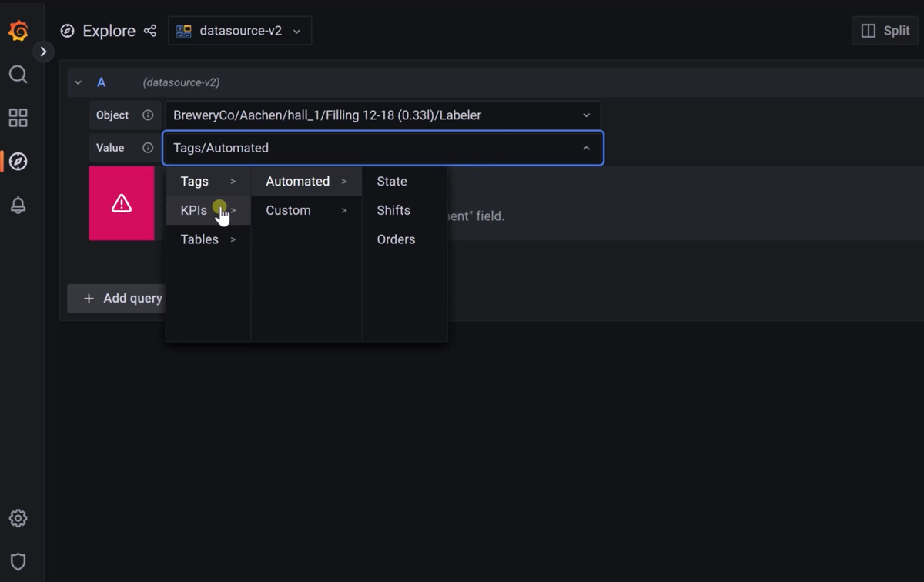This screenshot has height=582, width=924.
Task: Click the info icon next to Value
Action: pyautogui.click(x=148, y=148)
